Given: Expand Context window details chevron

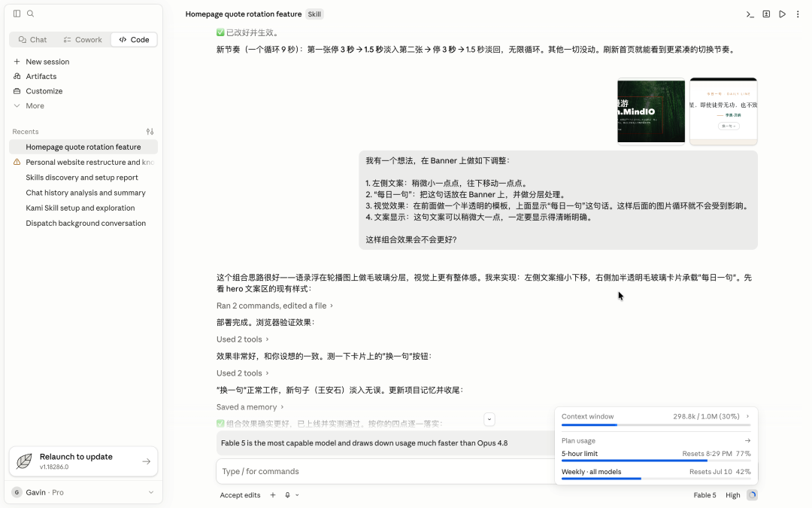Looking at the screenshot, I should 747,416.
